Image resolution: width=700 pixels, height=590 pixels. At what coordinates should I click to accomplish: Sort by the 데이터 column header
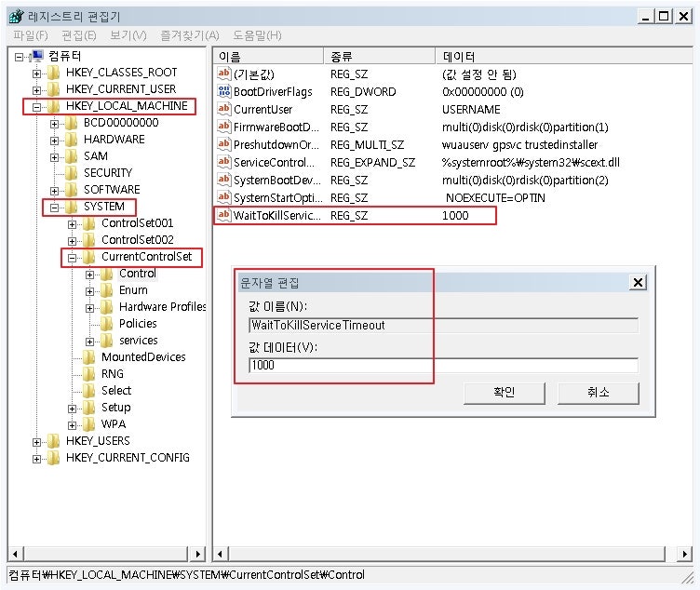pos(564,56)
